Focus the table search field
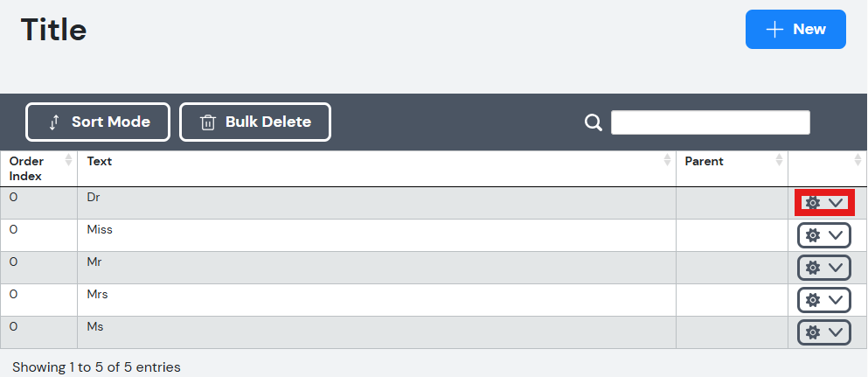This screenshot has width=868, height=377. click(711, 122)
